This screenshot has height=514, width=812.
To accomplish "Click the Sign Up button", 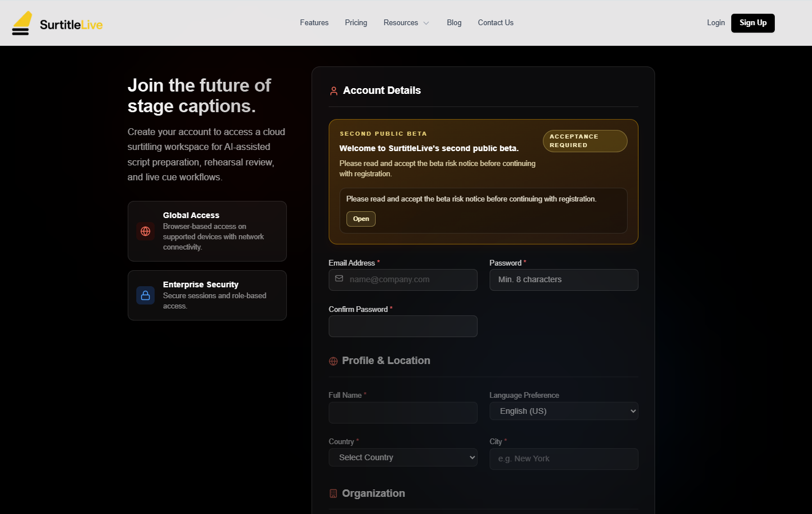I will pos(753,23).
